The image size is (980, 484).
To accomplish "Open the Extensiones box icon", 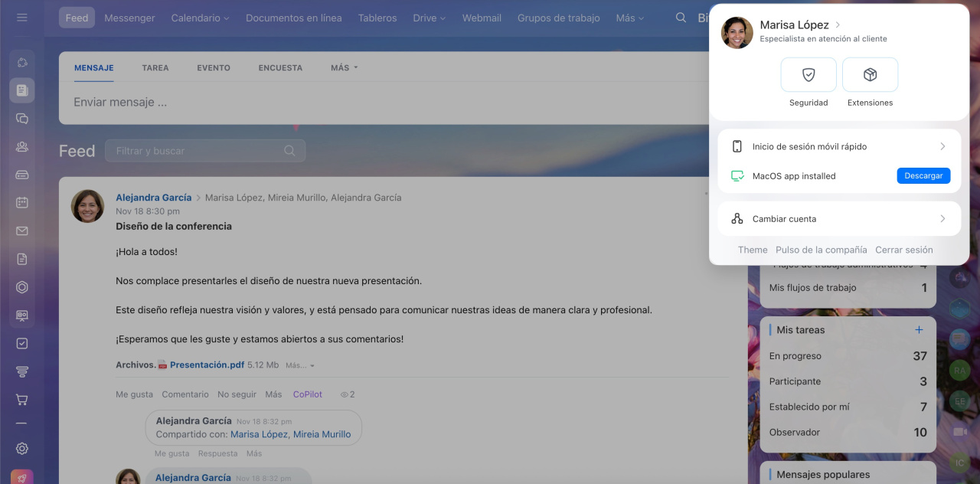I will (870, 75).
